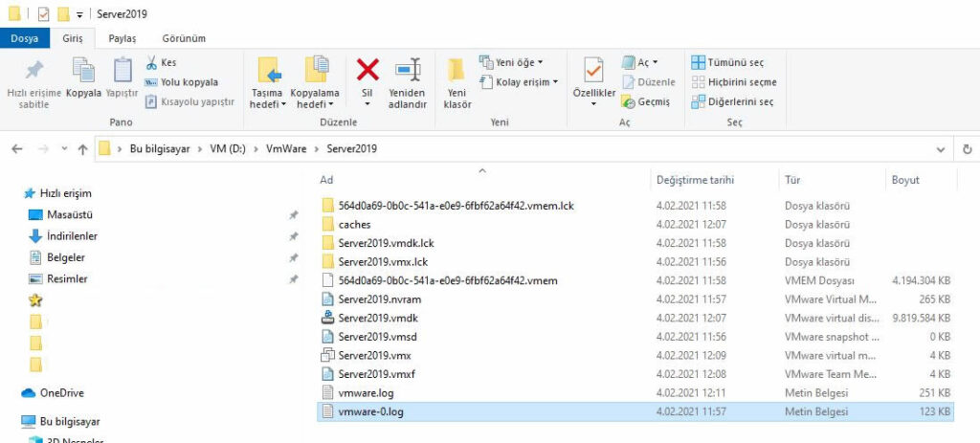Image resolution: width=980 pixels, height=443 pixels.
Task: Refresh the folder view
Action: click(967, 149)
